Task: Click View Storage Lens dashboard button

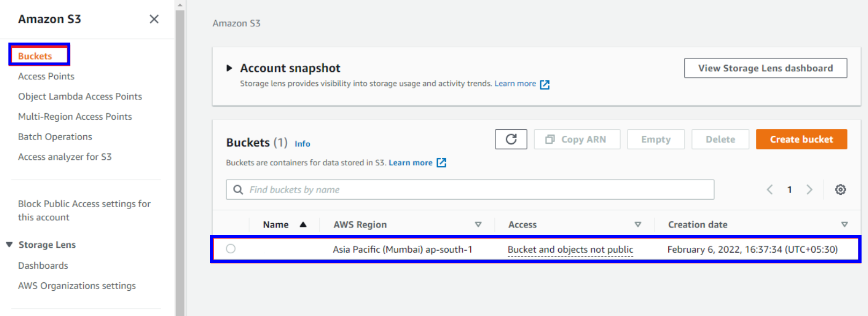Action: (765, 68)
